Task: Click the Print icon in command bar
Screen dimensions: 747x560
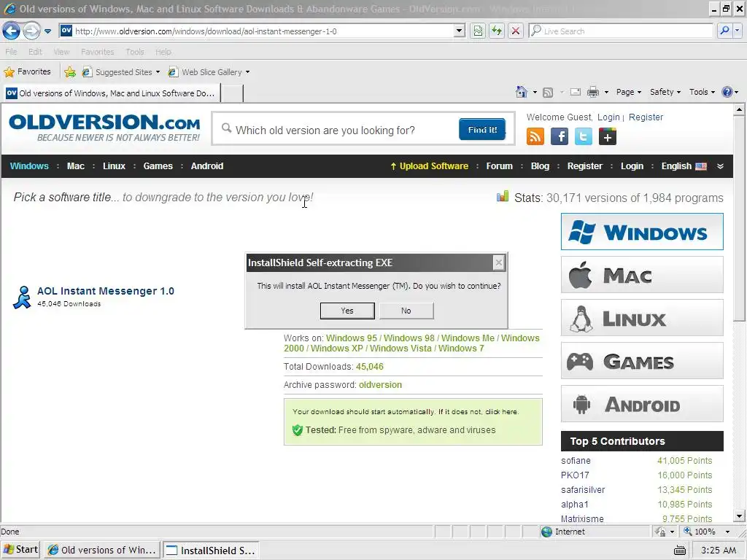Action: [x=593, y=92]
